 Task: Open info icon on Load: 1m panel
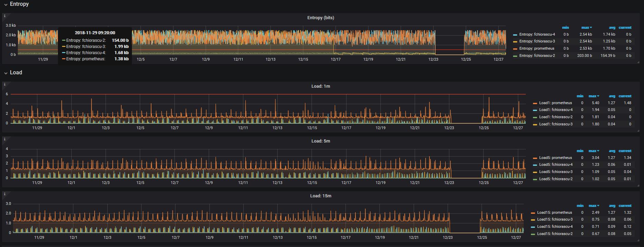(5, 84)
